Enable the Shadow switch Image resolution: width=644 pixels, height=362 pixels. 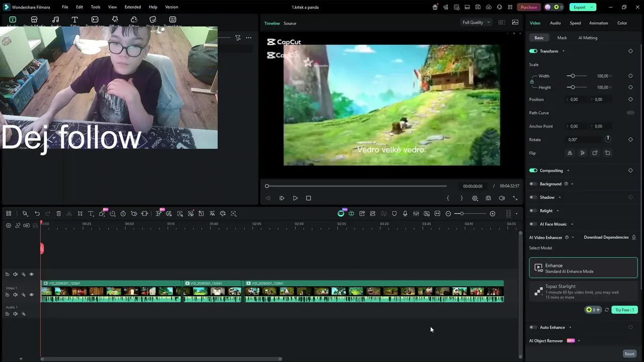[x=533, y=198]
